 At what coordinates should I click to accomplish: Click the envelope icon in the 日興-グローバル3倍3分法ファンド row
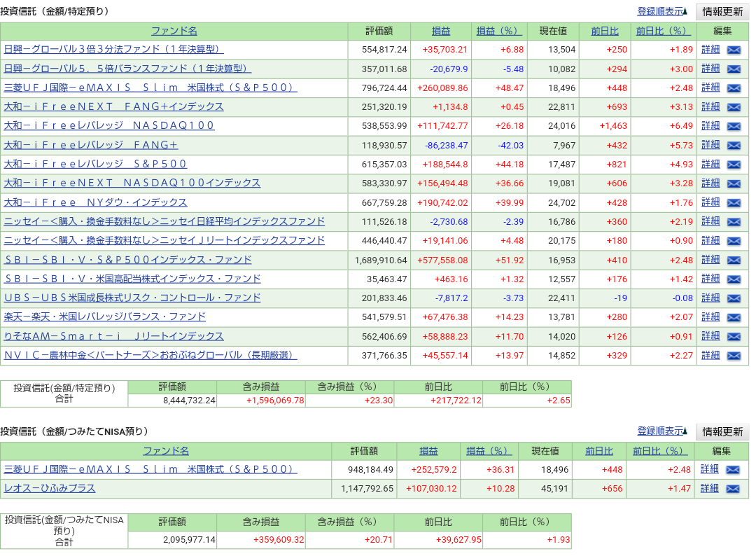pos(734,50)
